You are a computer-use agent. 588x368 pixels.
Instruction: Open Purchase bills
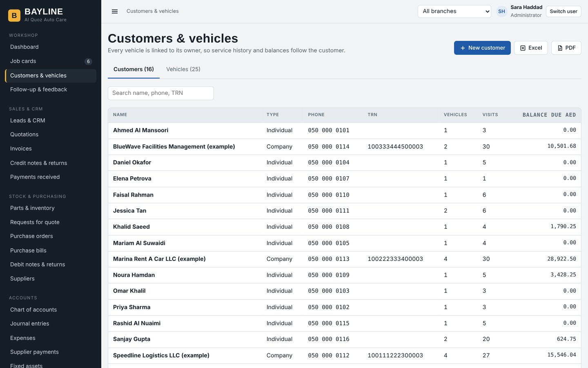coord(51,251)
